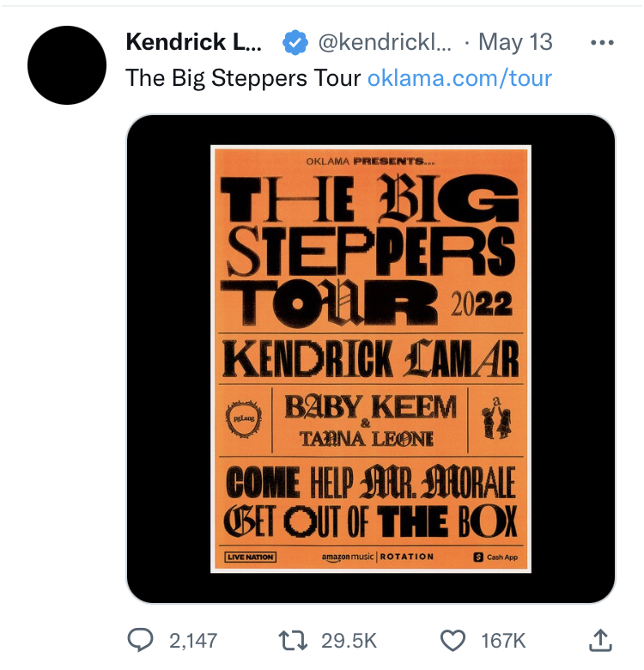Open the oklama.com/tour link
This screenshot has width=644, height=670.
(459, 78)
